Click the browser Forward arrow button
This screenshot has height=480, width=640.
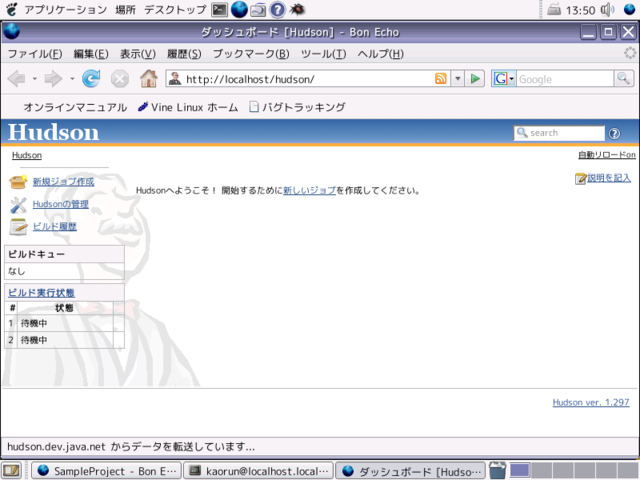click(53, 78)
